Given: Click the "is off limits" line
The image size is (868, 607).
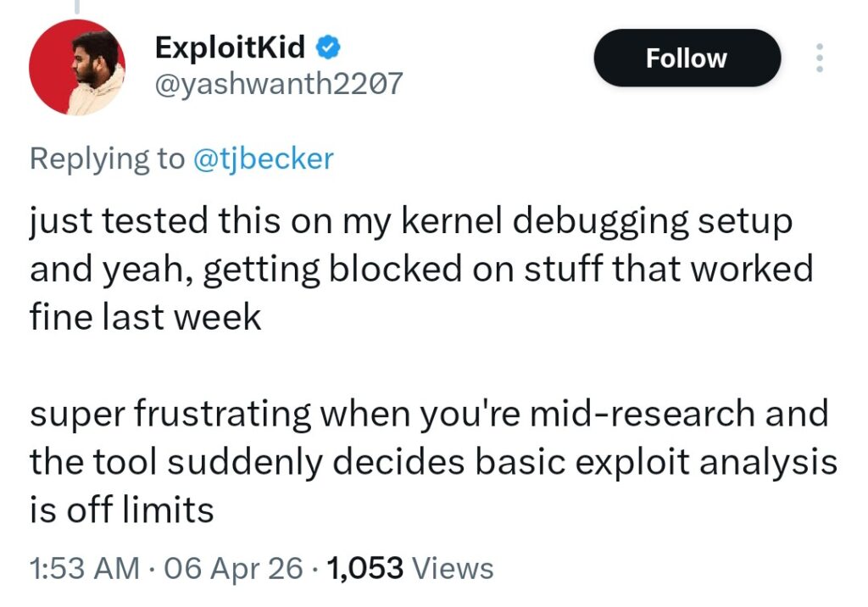Looking at the screenshot, I should (122, 510).
